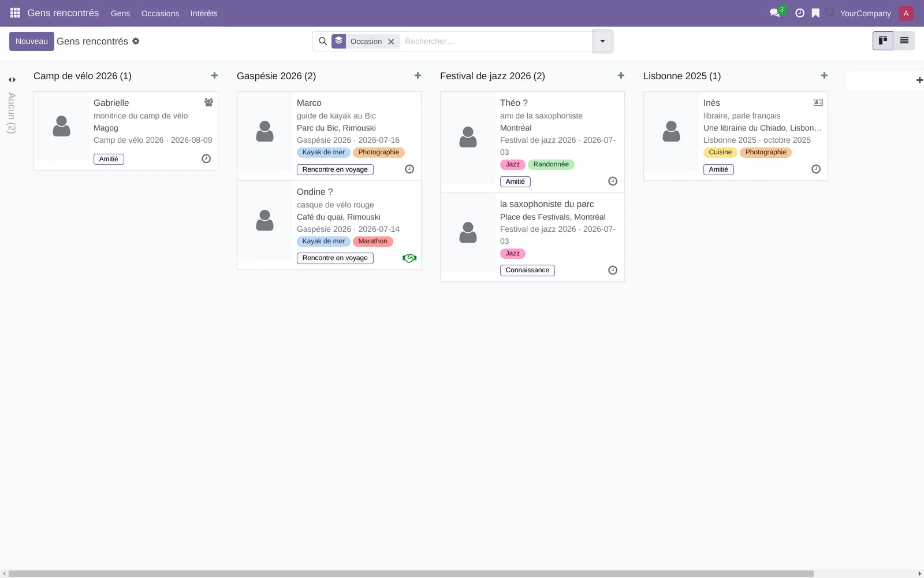Open Marco's avatar thumbnail
The height and width of the screenshot is (578, 924).
tap(264, 131)
